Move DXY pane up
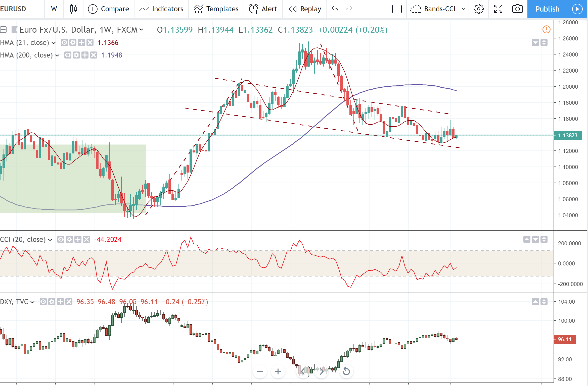 tap(535, 302)
